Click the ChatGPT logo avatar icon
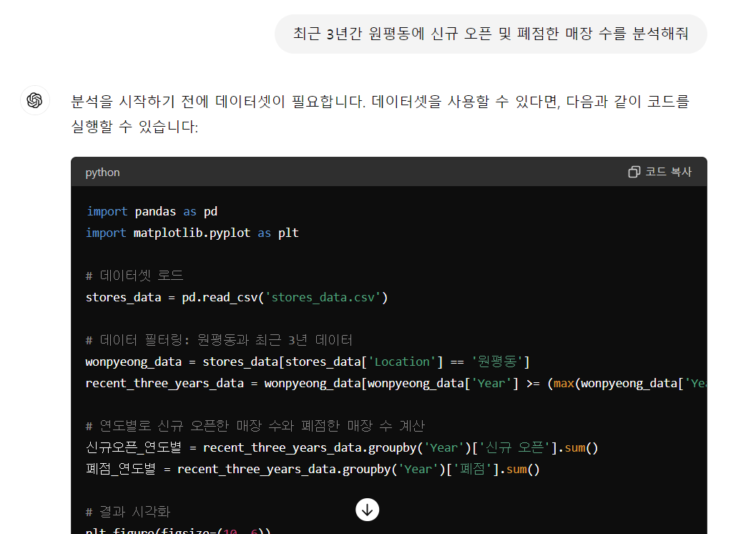Viewport: 756px width, 534px height. (x=35, y=100)
